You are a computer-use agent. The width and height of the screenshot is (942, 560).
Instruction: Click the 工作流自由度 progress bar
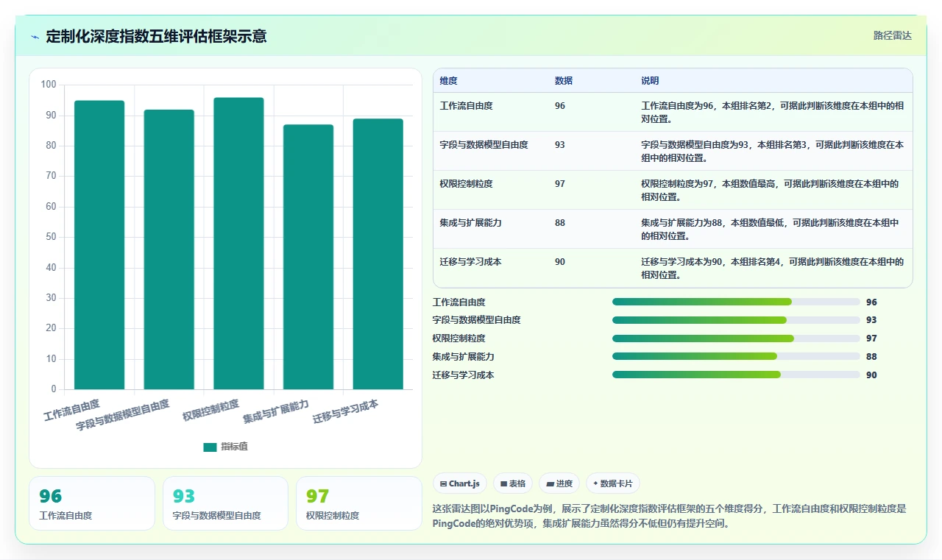[x=736, y=302]
